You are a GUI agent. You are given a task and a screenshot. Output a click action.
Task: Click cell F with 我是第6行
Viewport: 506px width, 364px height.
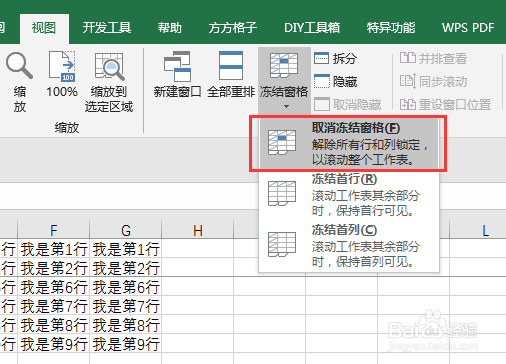(53, 287)
